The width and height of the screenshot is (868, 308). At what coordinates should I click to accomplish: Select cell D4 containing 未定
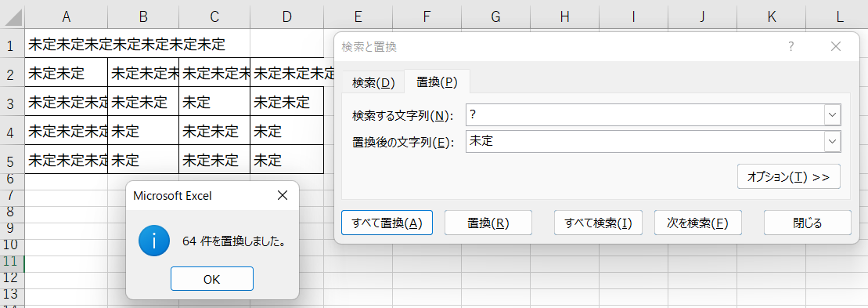click(x=286, y=130)
